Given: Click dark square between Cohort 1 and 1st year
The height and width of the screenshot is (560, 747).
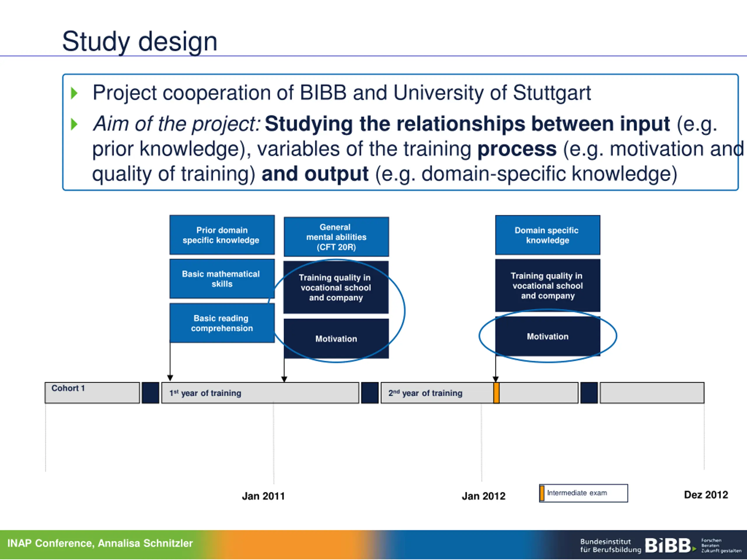Looking at the screenshot, I should (150, 393).
